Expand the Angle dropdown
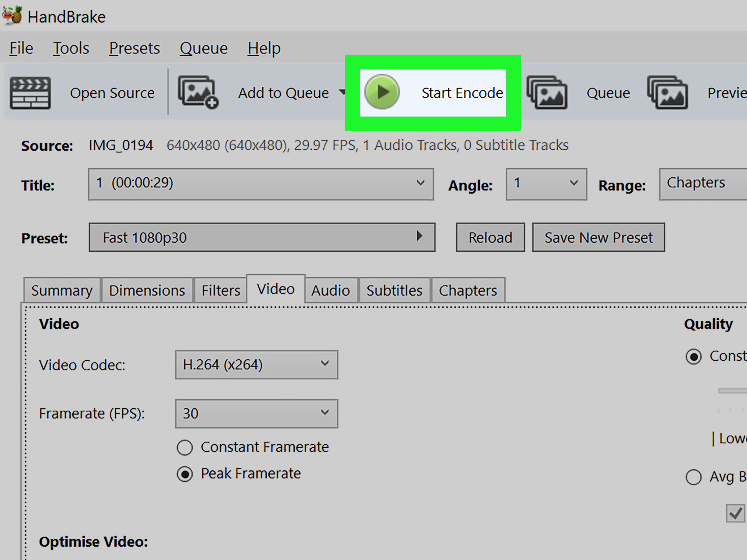 [546, 184]
